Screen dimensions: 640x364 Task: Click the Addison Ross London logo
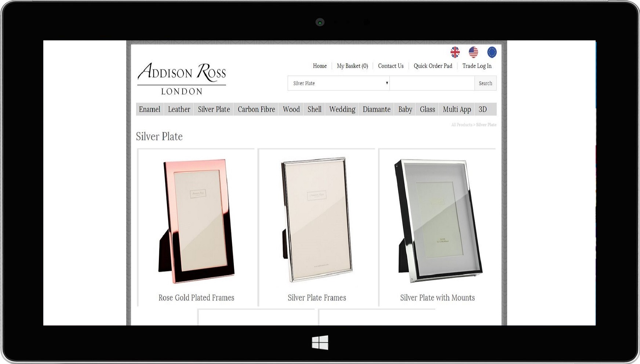(x=182, y=79)
